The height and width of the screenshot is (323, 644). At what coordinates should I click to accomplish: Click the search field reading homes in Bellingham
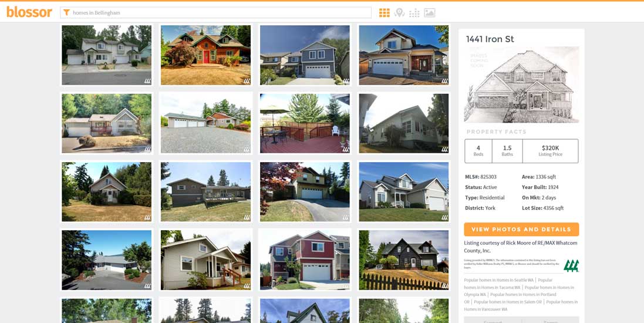click(x=215, y=13)
